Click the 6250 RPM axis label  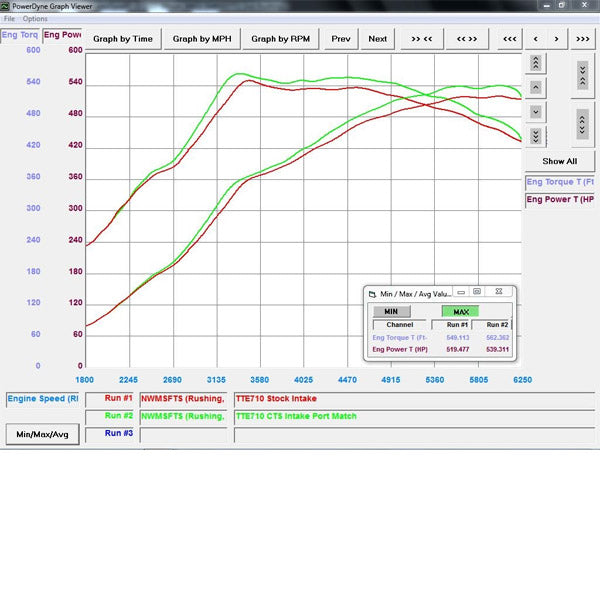point(522,380)
